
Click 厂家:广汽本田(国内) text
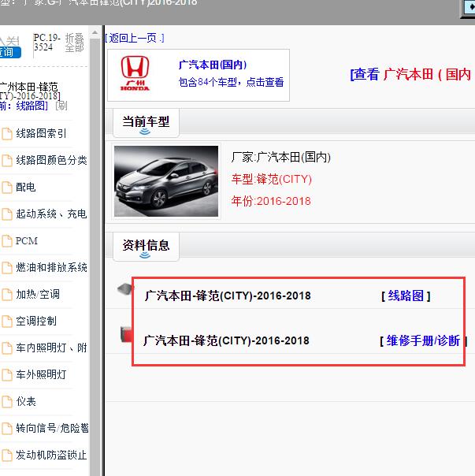coord(280,158)
